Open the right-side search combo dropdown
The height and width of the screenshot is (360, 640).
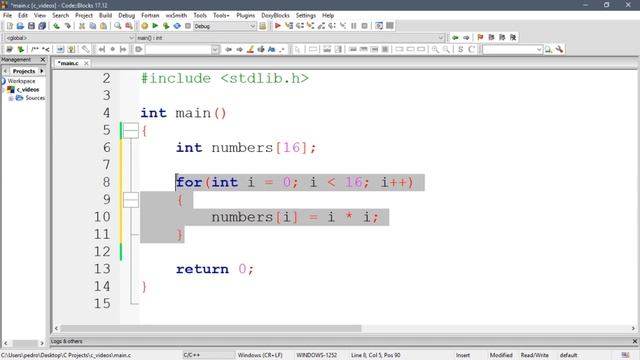pos(539,49)
